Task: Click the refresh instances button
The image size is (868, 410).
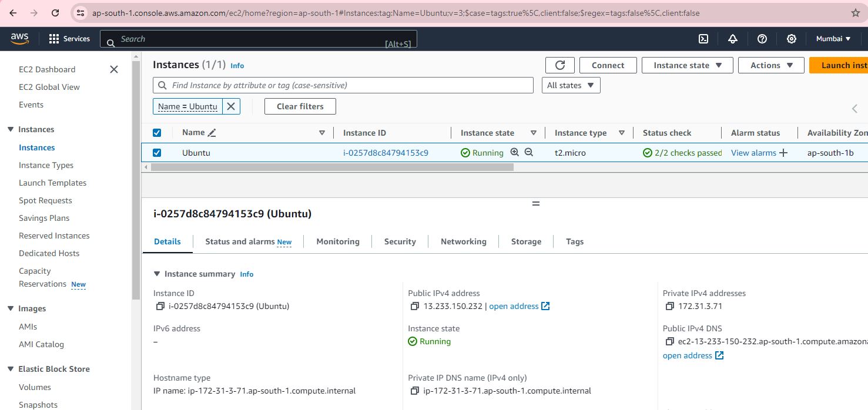Action: coord(559,65)
